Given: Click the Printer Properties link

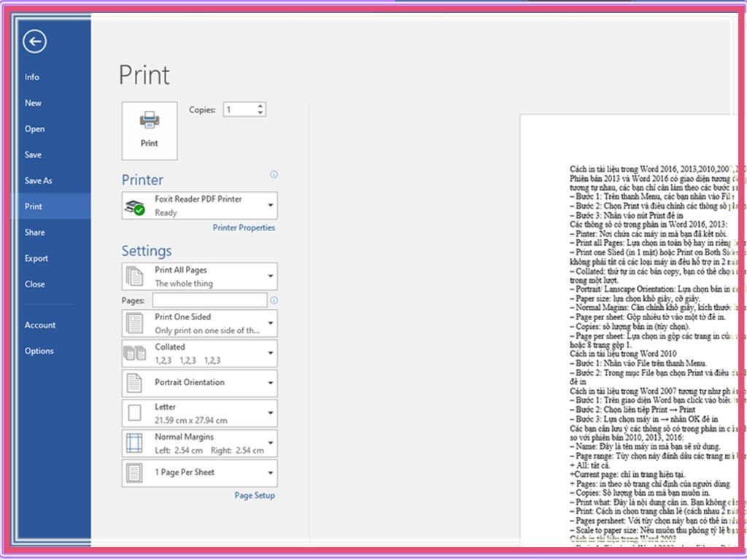Looking at the screenshot, I should (244, 227).
